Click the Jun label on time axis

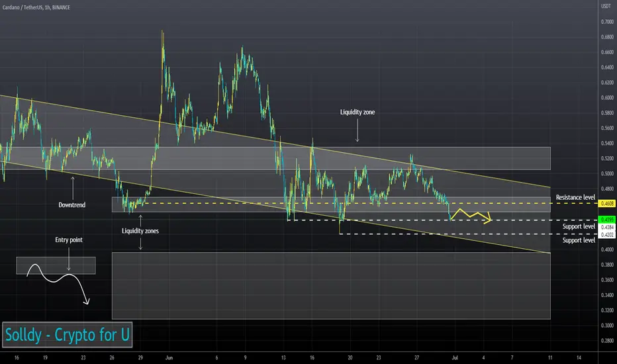tap(169, 357)
